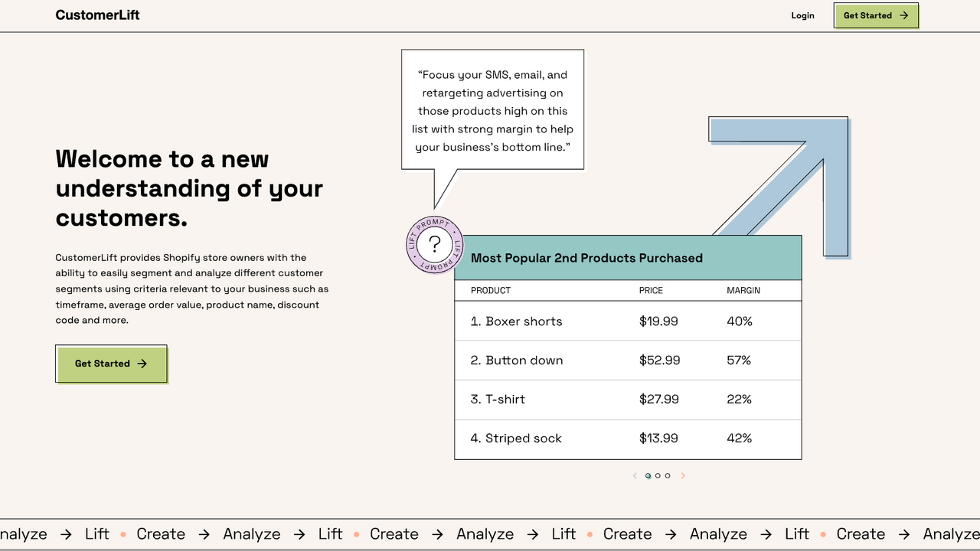
Task: Click the MARGIN column header
Action: 743,291
